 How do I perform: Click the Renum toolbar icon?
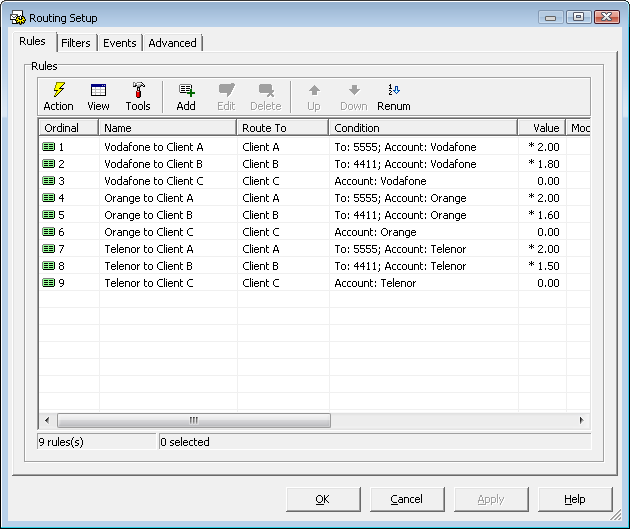pos(393,96)
